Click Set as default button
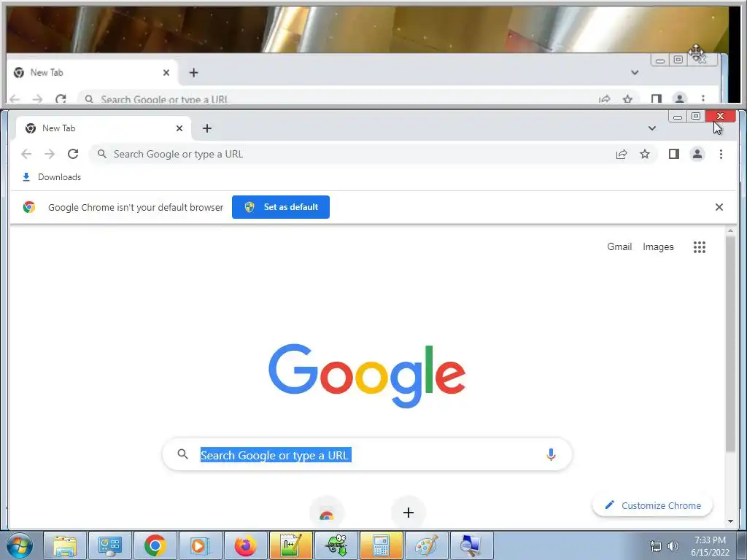Viewport: 747px width, 560px height. (281, 207)
